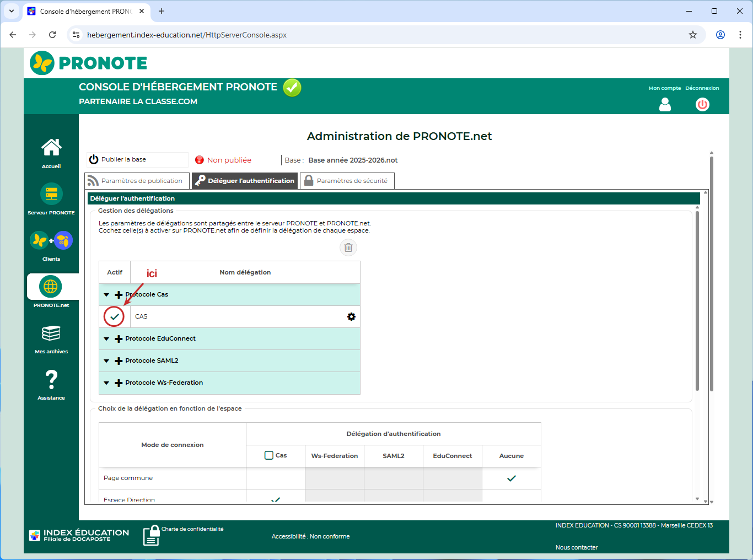Screen dimensions: 753x560
Task: View site information icon in address bar
Action: (76, 35)
